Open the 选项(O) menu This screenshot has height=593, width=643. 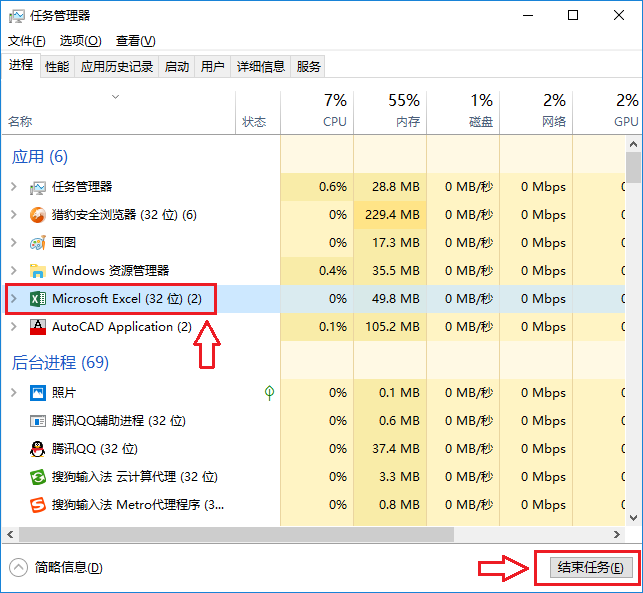(x=80, y=41)
